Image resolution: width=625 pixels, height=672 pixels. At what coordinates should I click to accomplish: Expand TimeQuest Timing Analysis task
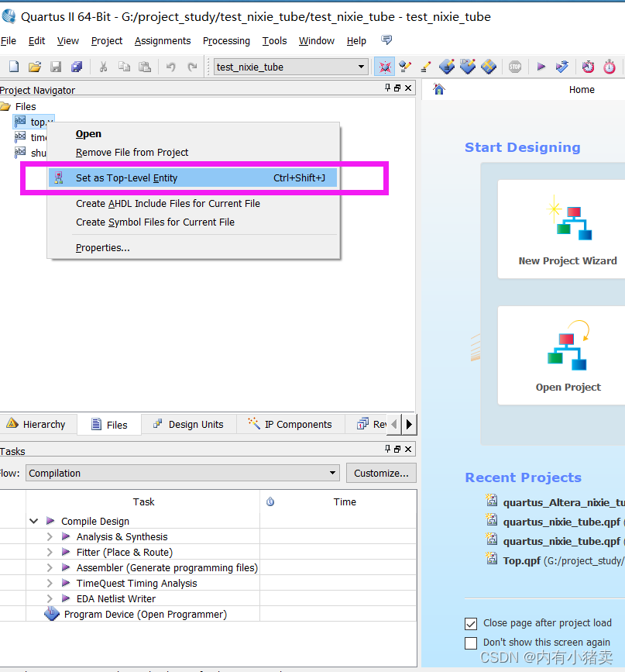50,583
